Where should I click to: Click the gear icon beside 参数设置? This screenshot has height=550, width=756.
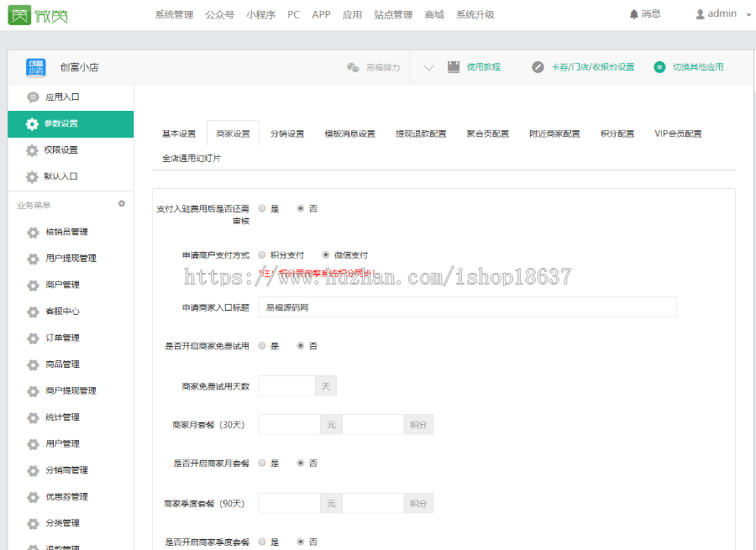point(32,124)
